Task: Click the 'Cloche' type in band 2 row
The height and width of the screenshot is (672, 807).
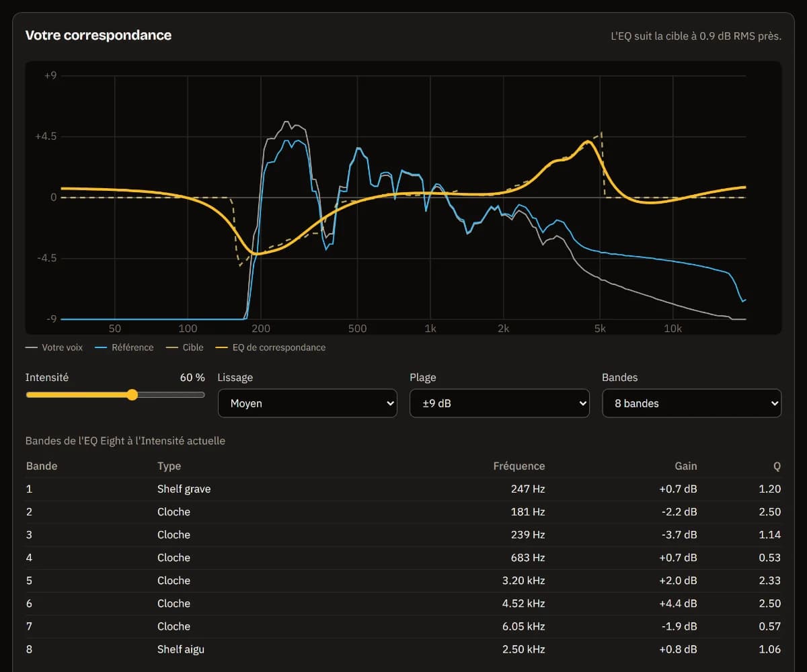Action: pyautogui.click(x=174, y=511)
